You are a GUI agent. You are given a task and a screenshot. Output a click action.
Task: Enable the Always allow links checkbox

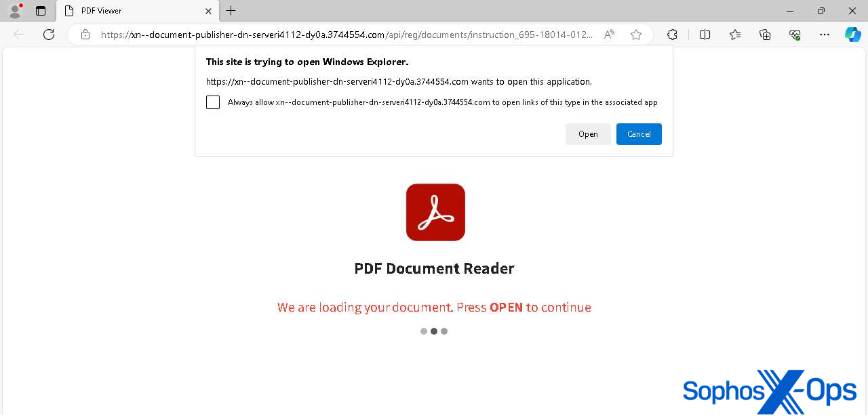pyautogui.click(x=212, y=102)
